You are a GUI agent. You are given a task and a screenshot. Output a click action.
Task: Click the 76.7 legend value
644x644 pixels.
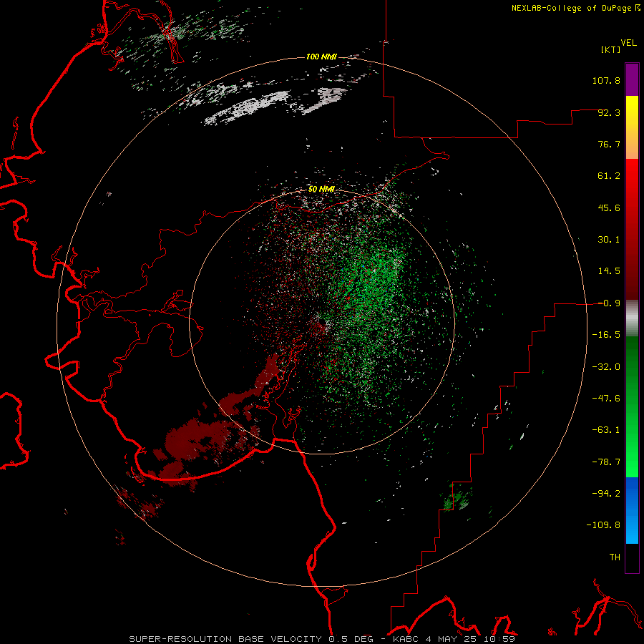coord(609,144)
